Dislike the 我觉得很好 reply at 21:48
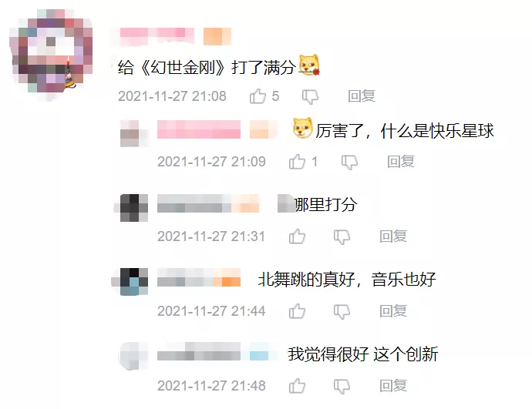Viewport: 532px width, 409px height. 342,387
